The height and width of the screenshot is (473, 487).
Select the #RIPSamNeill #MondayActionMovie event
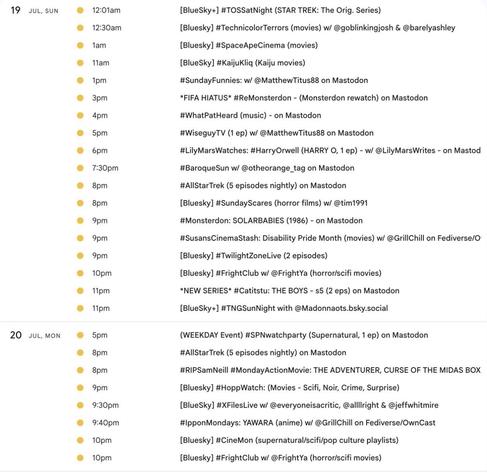coord(330,370)
